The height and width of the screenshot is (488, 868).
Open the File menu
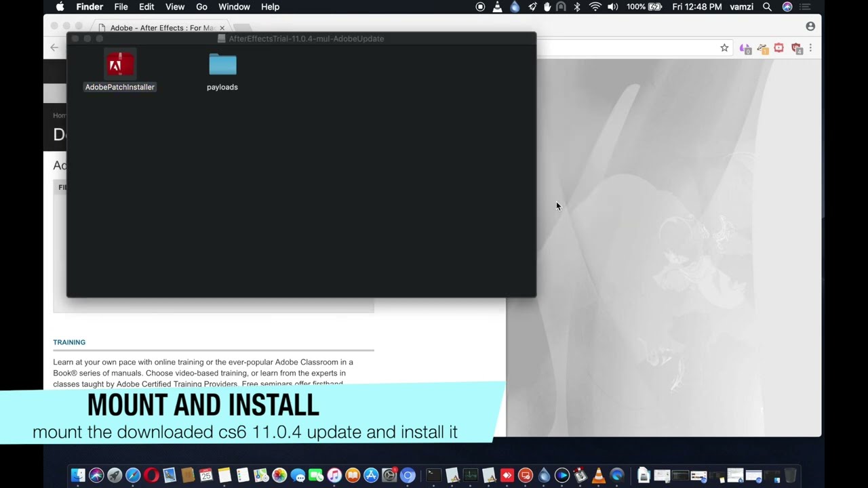pos(121,7)
